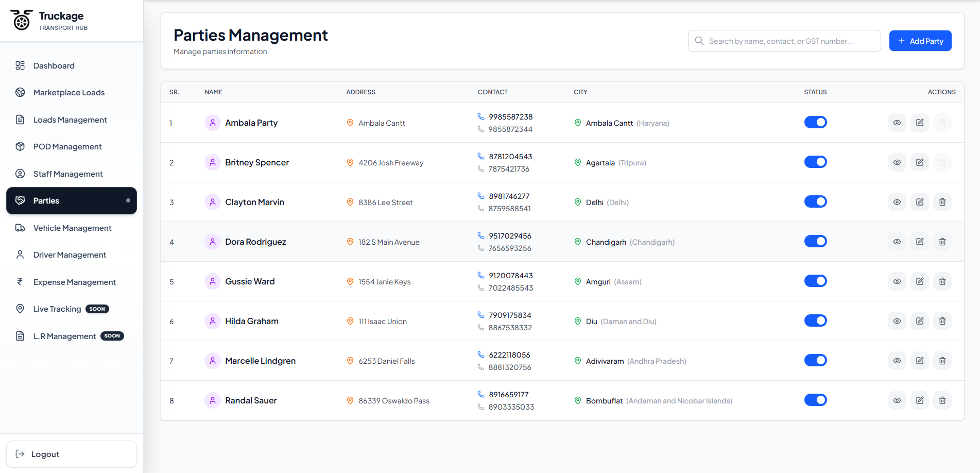Focus the party search field
The width and height of the screenshot is (980, 473).
[x=784, y=41]
